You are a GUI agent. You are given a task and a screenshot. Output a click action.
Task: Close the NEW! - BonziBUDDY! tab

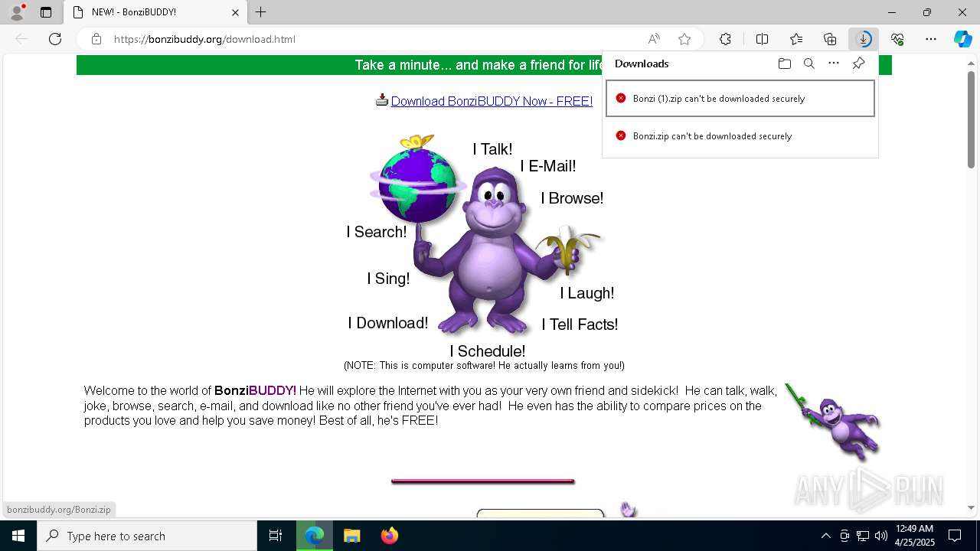click(x=235, y=12)
